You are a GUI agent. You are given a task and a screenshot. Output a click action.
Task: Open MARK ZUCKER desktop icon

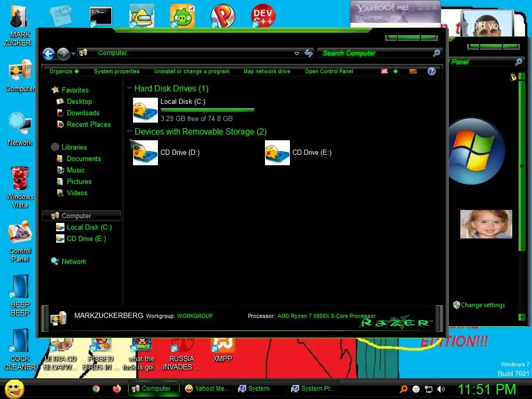(x=20, y=25)
